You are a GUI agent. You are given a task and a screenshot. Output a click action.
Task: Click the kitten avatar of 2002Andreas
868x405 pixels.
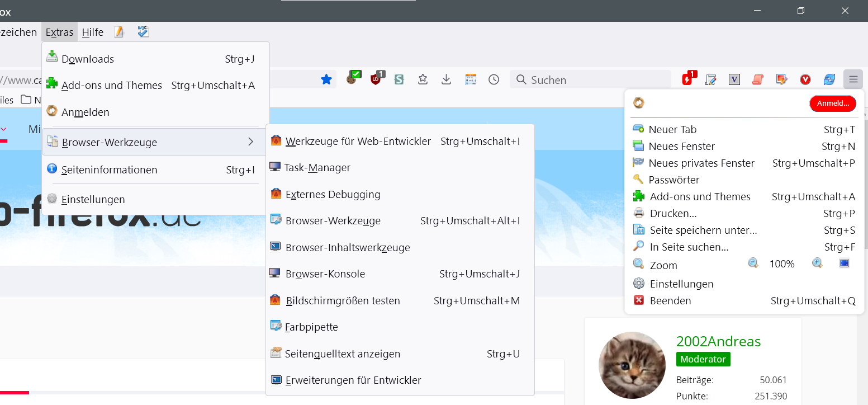click(632, 365)
